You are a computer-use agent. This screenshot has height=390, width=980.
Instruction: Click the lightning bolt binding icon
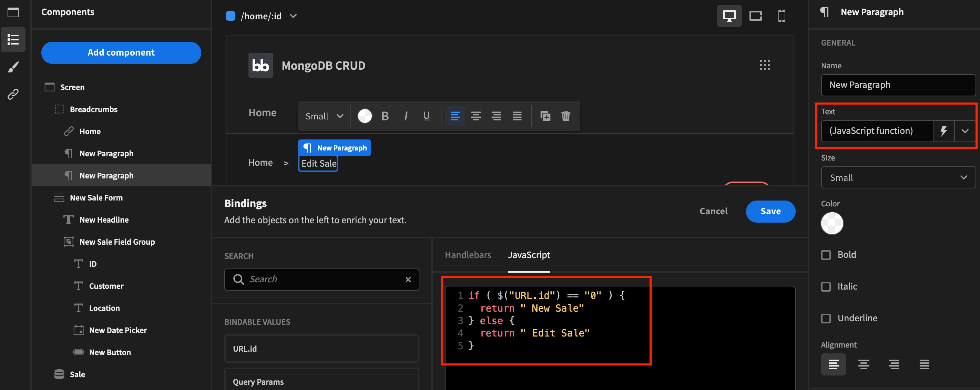click(944, 131)
